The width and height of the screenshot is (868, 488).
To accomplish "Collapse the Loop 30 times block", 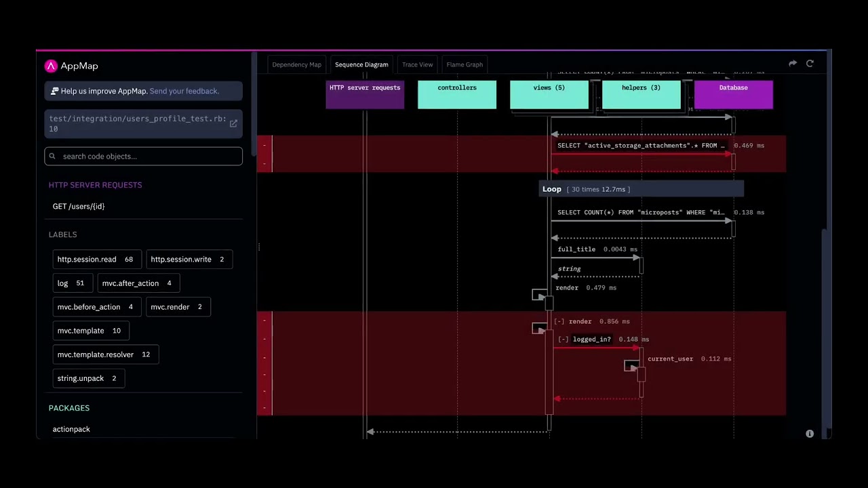I will 641,189.
